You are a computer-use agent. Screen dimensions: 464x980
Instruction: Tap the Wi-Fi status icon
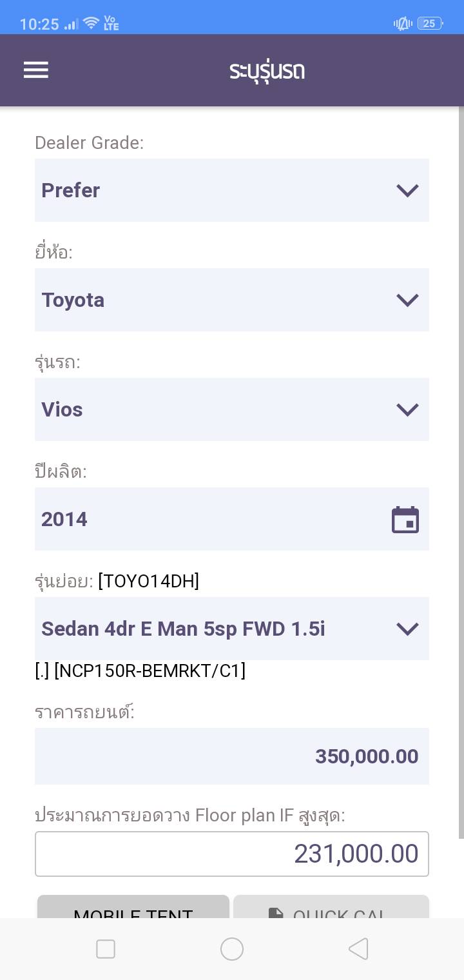92,24
